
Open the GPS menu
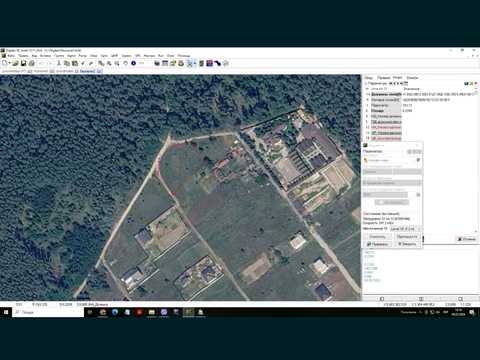[138, 56]
